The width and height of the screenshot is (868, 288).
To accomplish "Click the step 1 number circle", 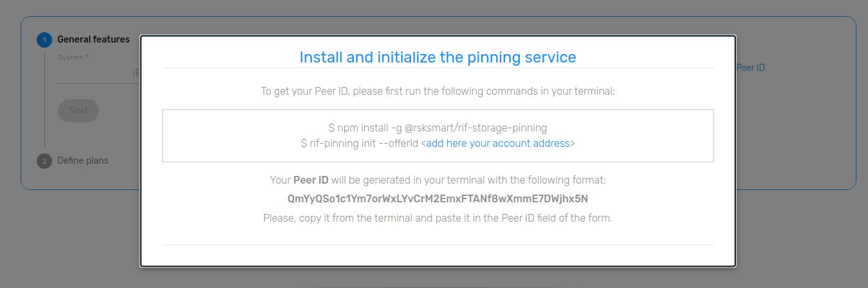I will pyautogui.click(x=44, y=40).
